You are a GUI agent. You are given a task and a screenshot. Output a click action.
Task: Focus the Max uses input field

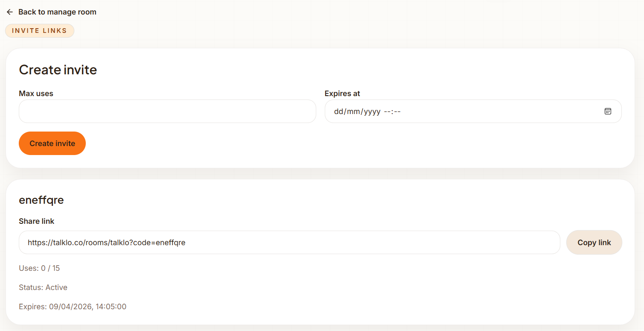pyautogui.click(x=167, y=111)
